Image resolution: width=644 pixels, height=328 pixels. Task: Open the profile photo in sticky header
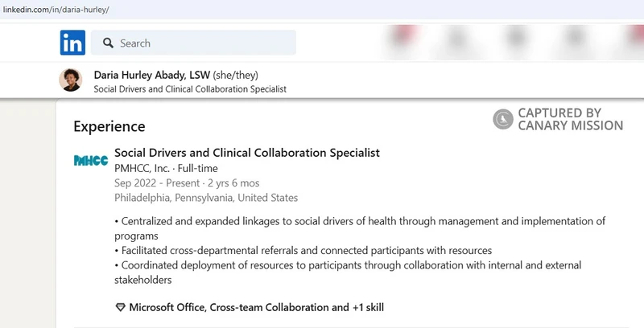71,80
